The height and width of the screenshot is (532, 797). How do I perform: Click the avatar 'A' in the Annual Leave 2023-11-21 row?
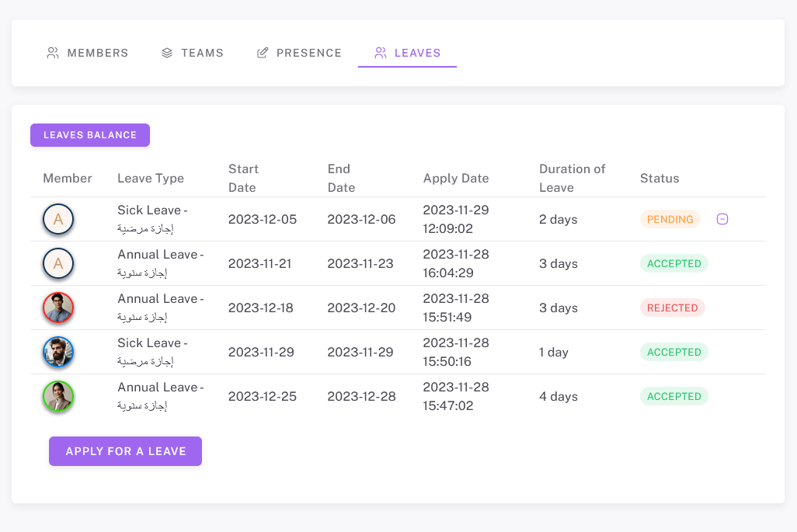point(58,263)
